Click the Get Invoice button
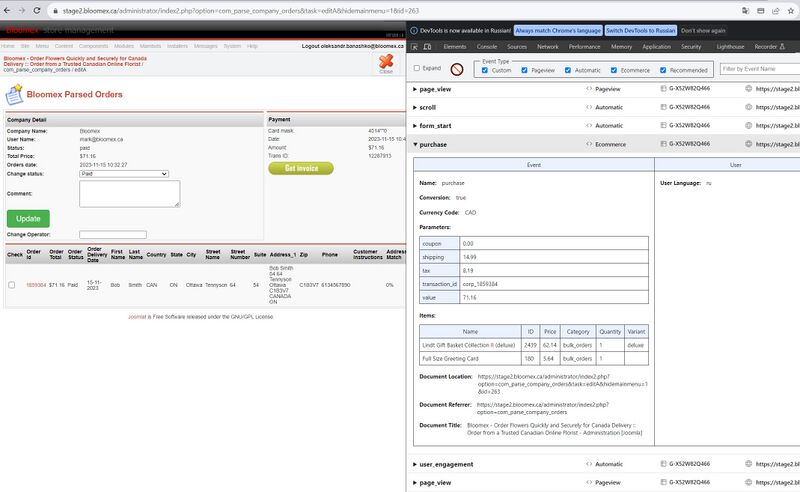The image size is (800, 492). pyautogui.click(x=301, y=168)
